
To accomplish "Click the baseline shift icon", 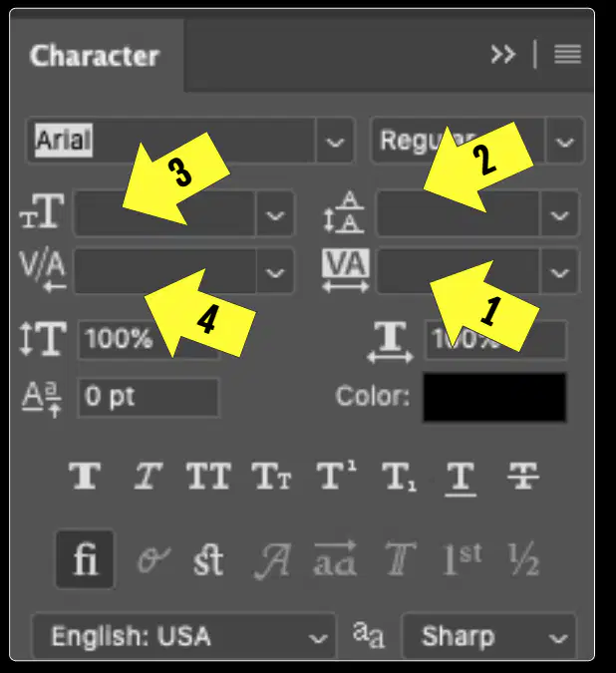I will click(x=42, y=399).
